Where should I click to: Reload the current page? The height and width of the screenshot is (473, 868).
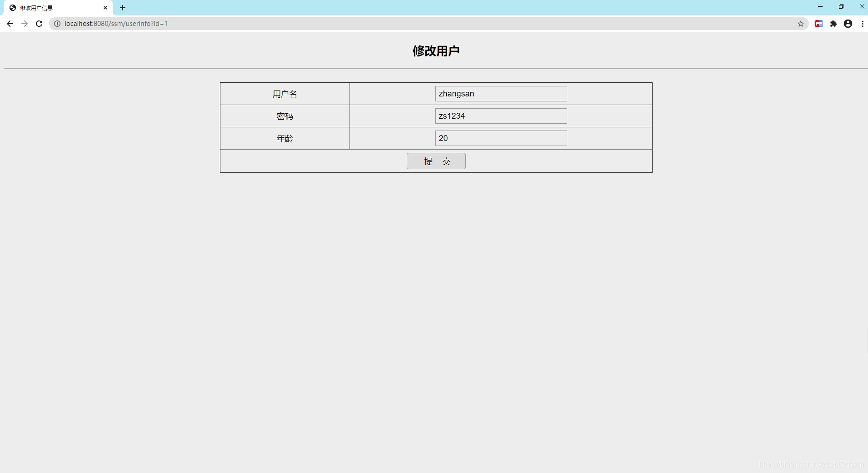click(39, 24)
